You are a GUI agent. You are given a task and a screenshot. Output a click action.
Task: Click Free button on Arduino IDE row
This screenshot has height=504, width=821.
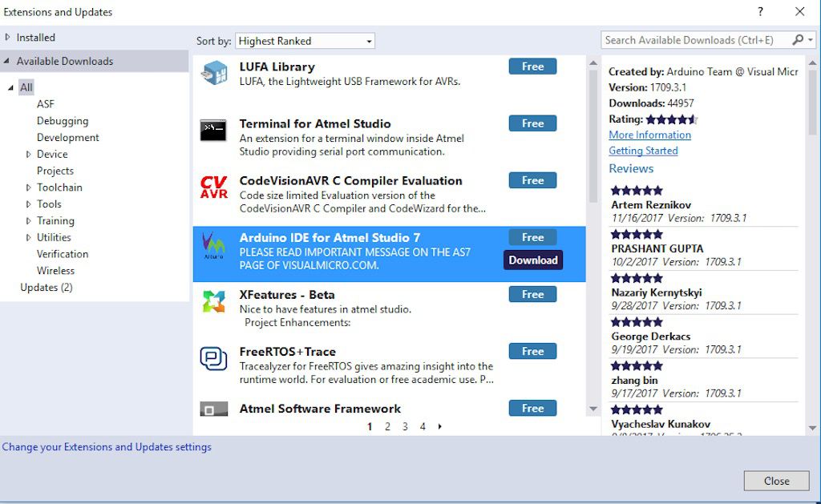click(x=532, y=238)
